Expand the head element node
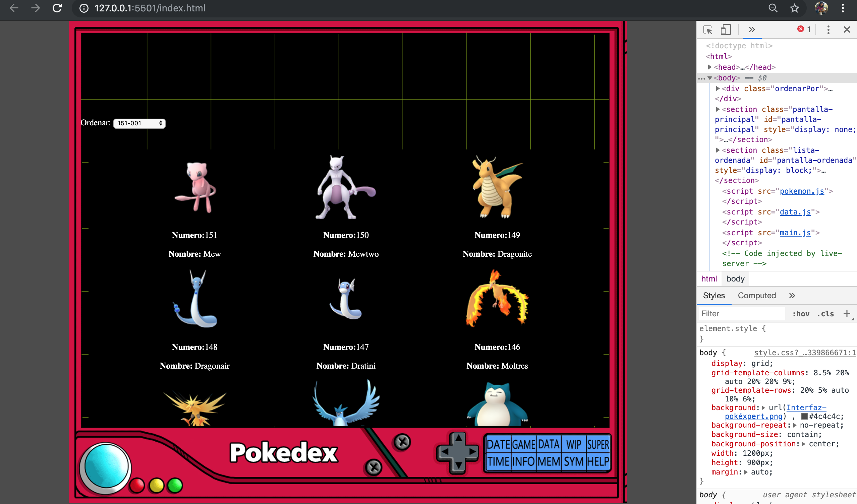This screenshot has height=504, width=857. pyautogui.click(x=710, y=67)
